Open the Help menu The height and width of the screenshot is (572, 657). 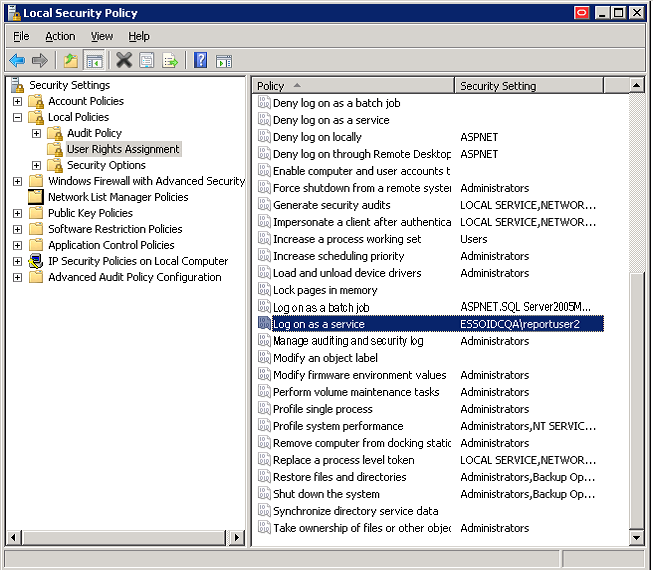click(x=139, y=36)
